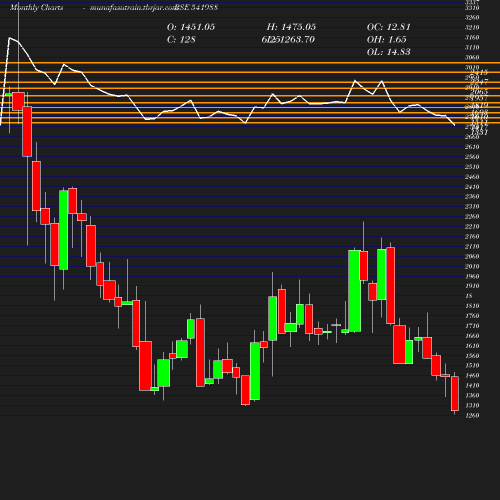Viewport: 500px width, 500px height.
Task: Select the 'OH: 1.65' value
Action: click(386, 40)
